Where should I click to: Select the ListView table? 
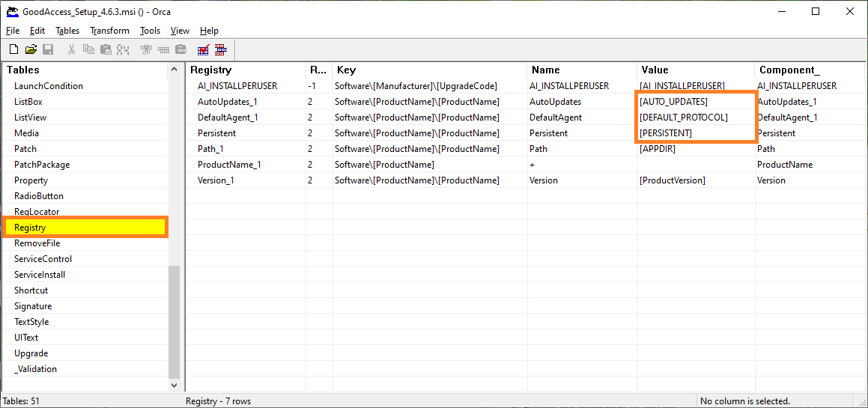point(31,118)
